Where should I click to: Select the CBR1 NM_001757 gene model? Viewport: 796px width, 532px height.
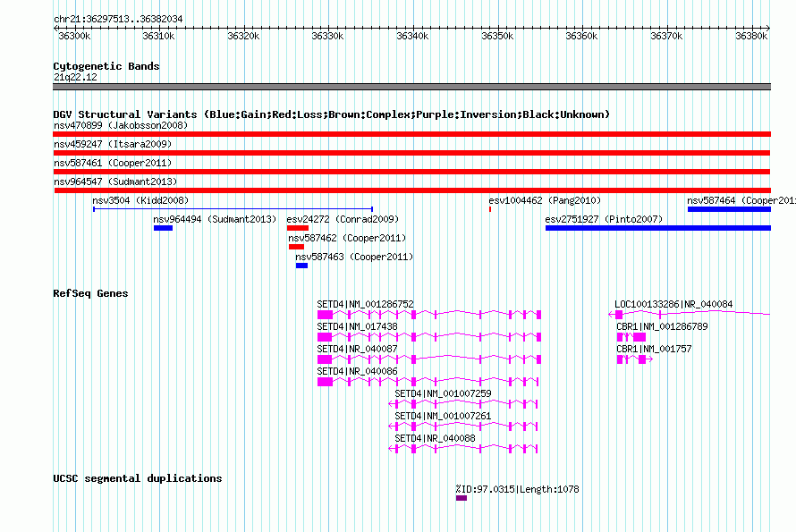(x=635, y=359)
